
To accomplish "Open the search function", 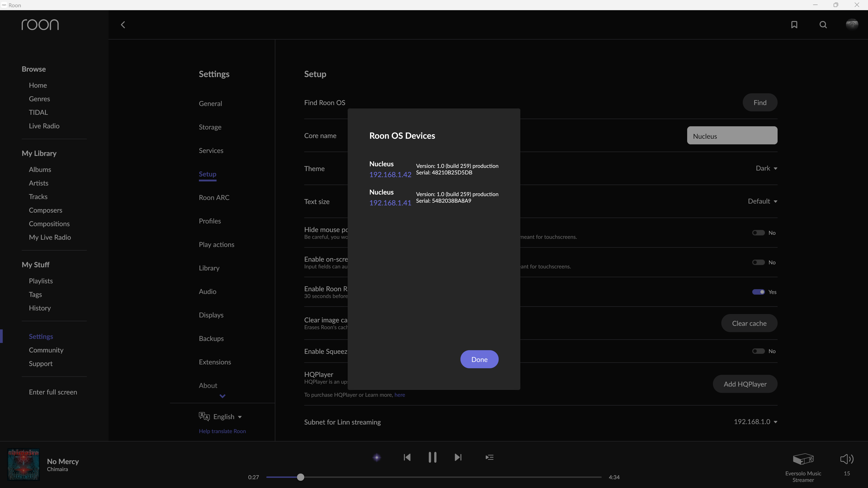I will point(823,25).
